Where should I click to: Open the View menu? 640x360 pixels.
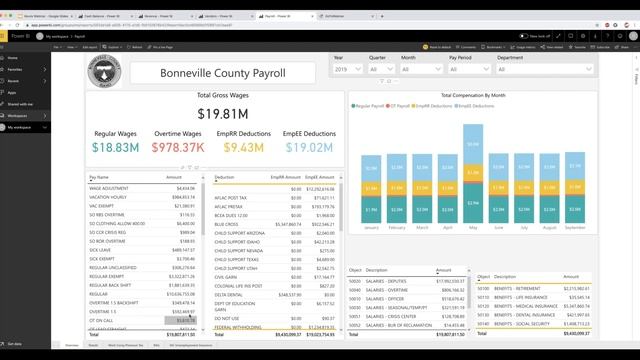(x=71, y=47)
